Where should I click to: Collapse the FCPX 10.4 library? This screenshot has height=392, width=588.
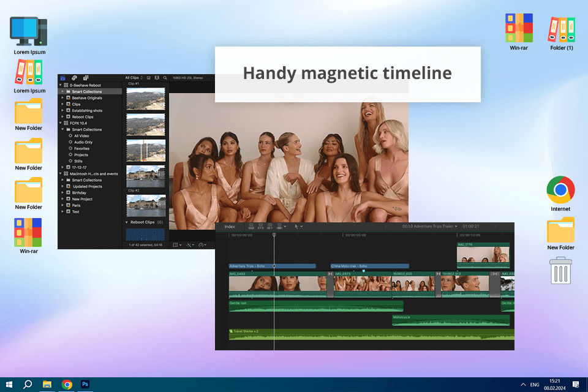coord(61,123)
